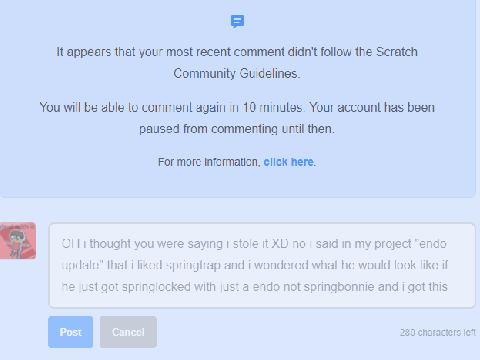Click the "paused from commenting until then." line

click(237, 129)
